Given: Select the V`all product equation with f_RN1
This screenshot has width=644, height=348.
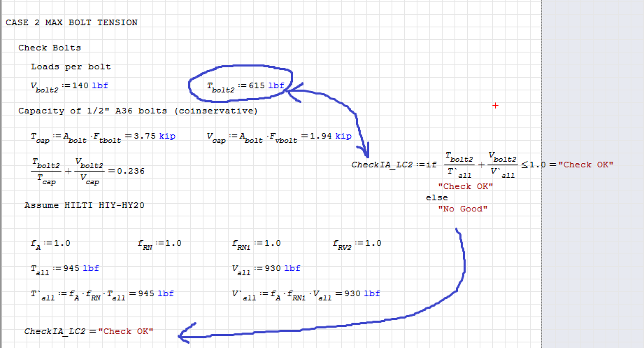Looking at the screenshot, I should click(x=306, y=293).
